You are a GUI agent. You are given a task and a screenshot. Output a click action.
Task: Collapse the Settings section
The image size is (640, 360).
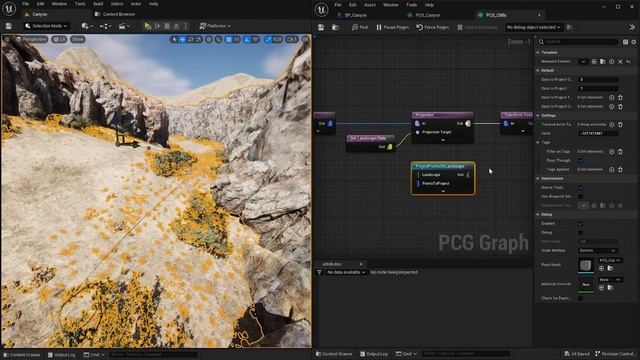pyautogui.click(x=538, y=116)
